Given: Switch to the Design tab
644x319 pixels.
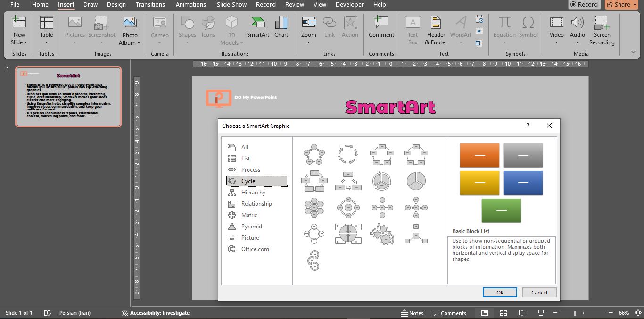Looking at the screenshot, I should click(x=116, y=5).
